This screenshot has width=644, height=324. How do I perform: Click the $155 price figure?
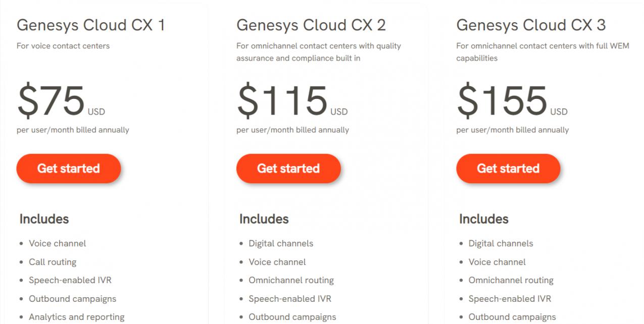pos(502,100)
